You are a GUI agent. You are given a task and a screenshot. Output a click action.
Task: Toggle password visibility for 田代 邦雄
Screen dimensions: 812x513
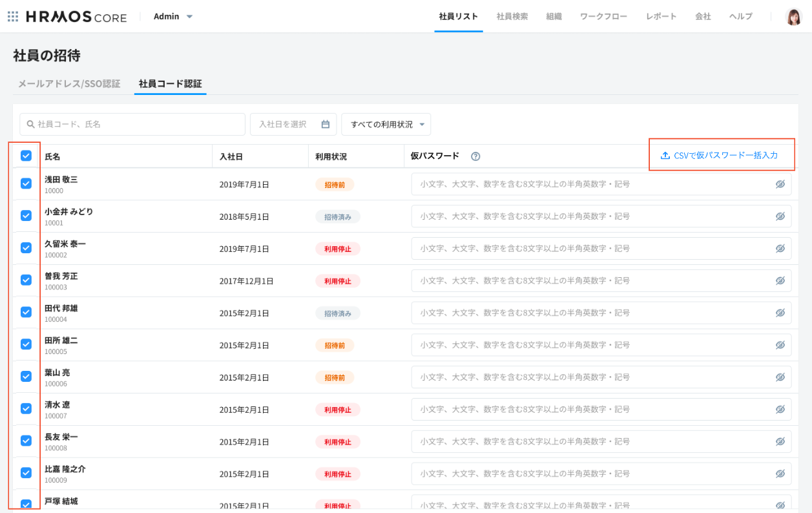[780, 313]
